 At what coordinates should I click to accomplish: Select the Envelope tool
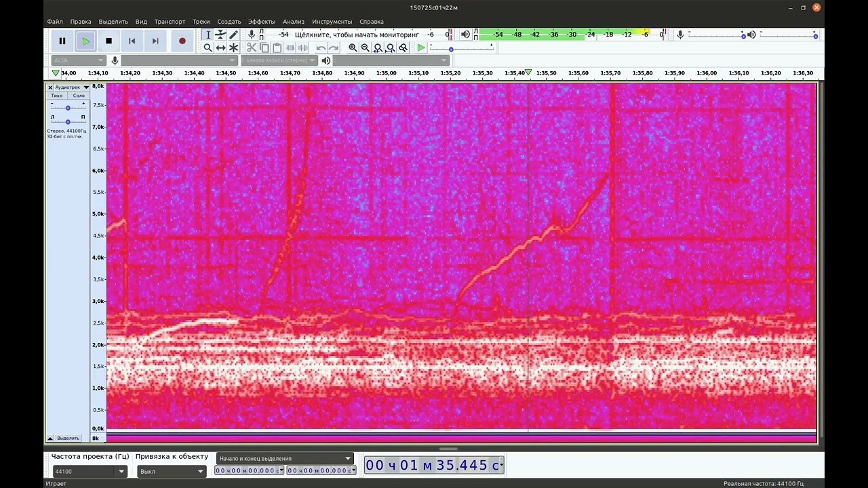coord(221,35)
